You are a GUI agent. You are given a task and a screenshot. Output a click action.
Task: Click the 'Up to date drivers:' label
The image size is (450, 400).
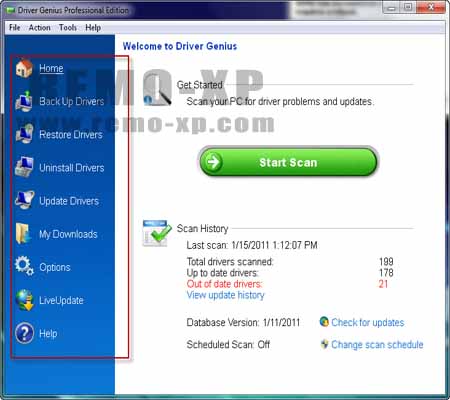(x=222, y=273)
